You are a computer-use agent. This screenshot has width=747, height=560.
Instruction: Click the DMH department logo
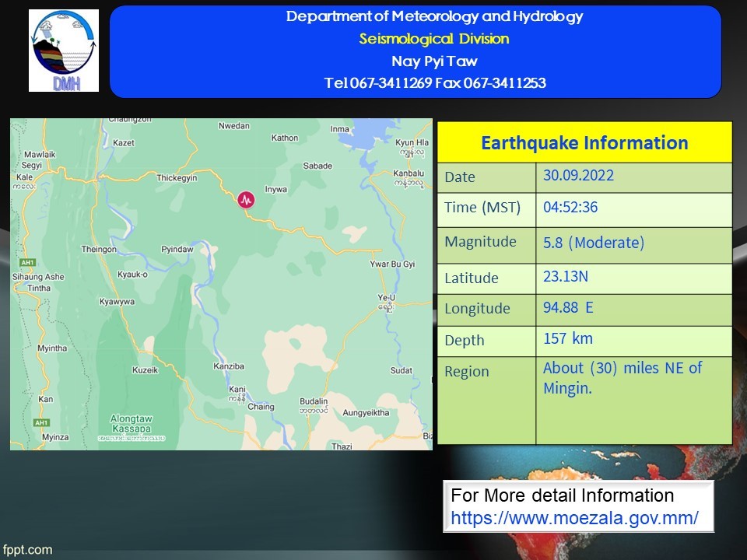coord(64,51)
